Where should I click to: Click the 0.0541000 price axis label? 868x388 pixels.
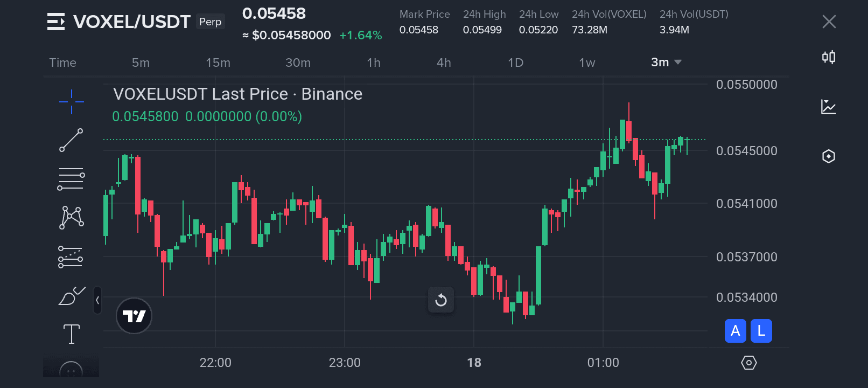747,204
